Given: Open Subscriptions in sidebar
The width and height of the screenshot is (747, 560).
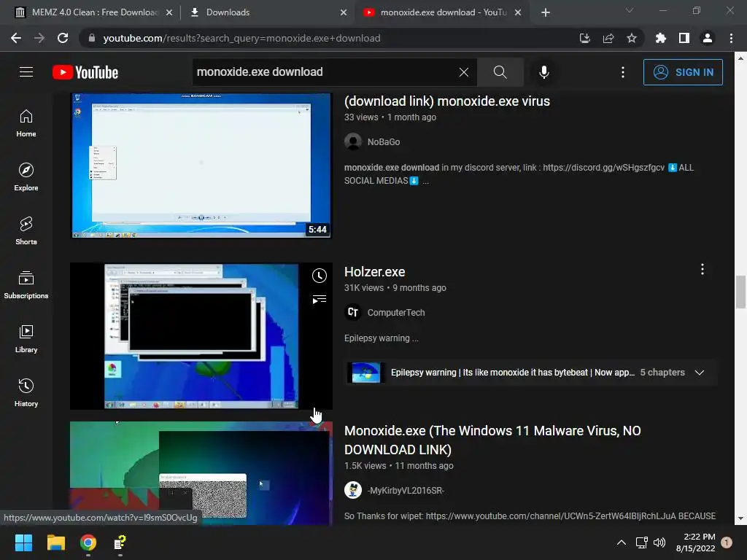Looking at the screenshot, I should point(26,285).
